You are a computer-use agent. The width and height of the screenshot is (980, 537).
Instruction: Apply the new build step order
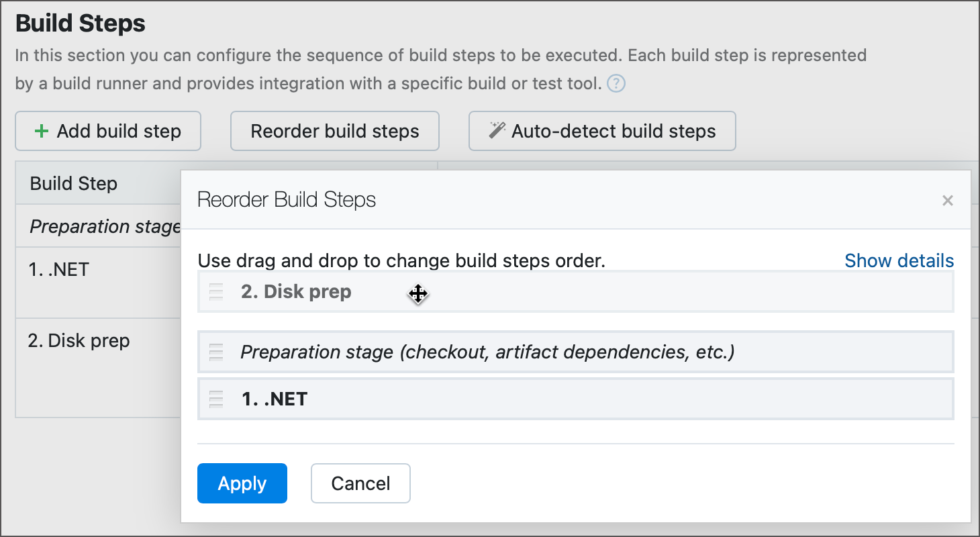click(x=242, y=483)
